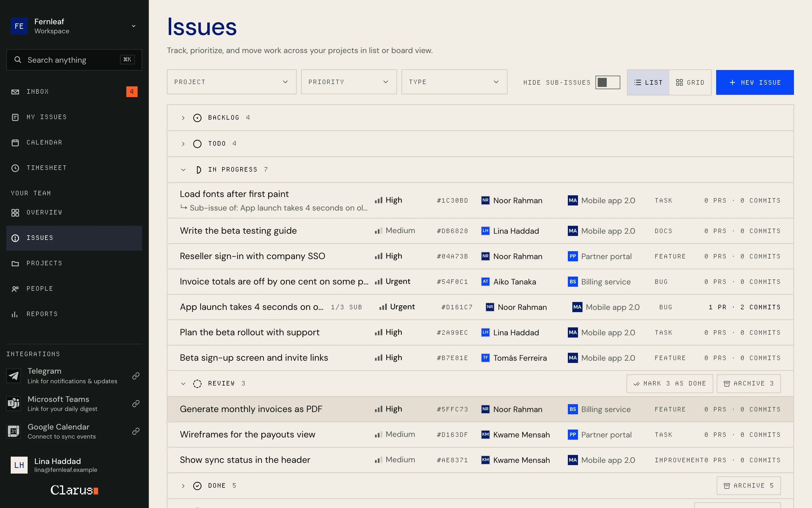The image size is (812, 508).
Task: Click the orange Inbox count badge showing 4
Action: 132,91
